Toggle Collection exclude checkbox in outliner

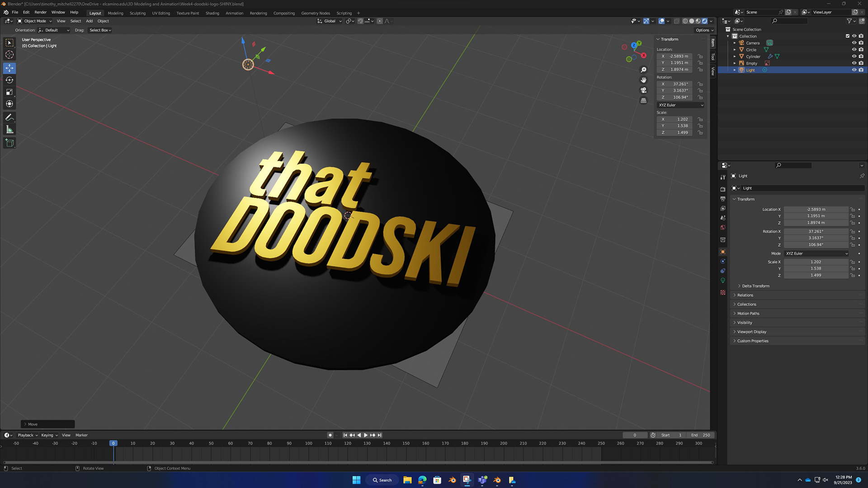(848, 36)
